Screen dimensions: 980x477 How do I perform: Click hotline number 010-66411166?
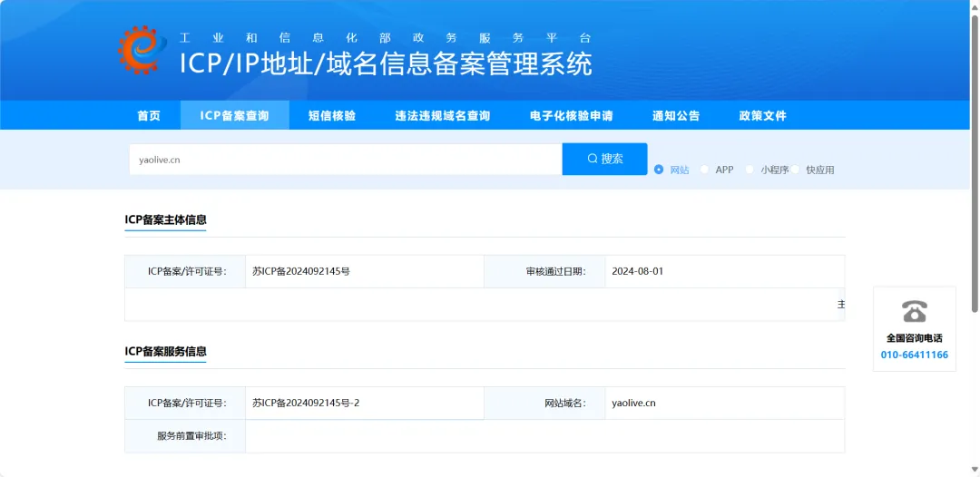(x=915, y=355)
